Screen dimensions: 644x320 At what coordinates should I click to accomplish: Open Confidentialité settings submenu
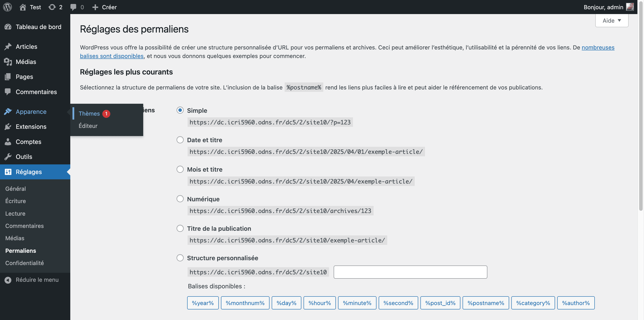click(25, 263)
